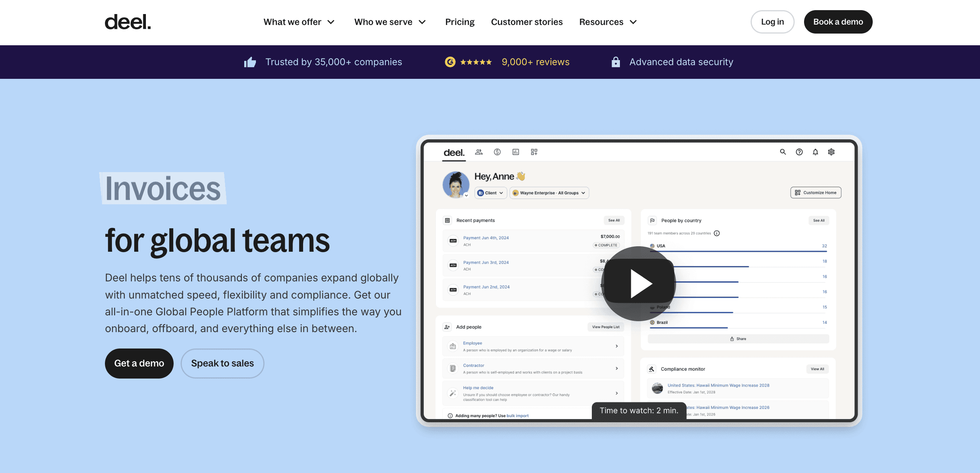Select the Employee option row
Image resolution: width=980 pixels, height=473 pixels.
click(x=533, y=346)
